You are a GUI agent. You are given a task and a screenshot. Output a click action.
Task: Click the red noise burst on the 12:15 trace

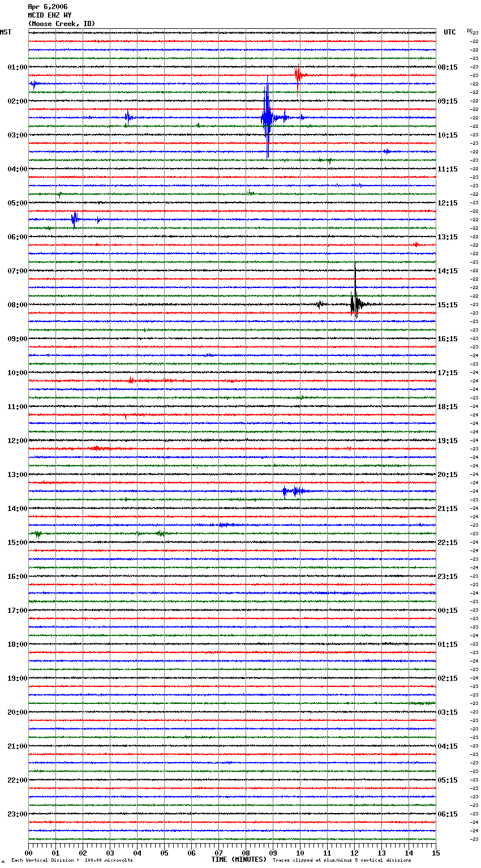(x=97, y=448)
